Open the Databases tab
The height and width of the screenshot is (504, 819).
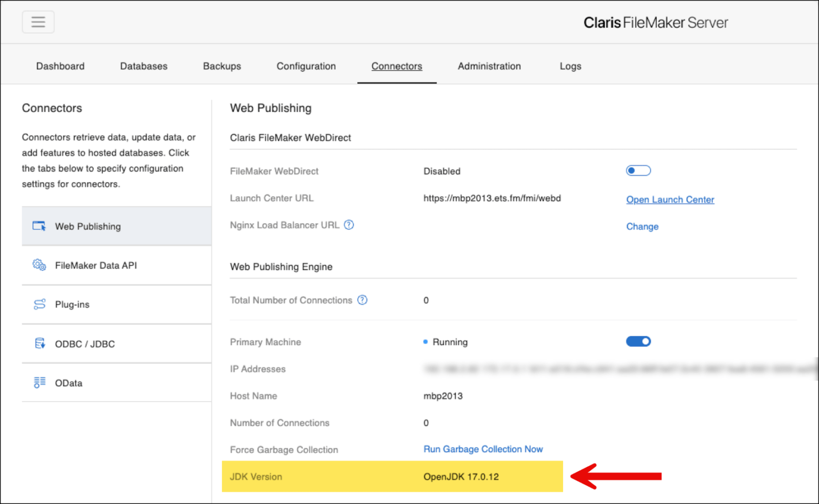(x=143, y=66)
